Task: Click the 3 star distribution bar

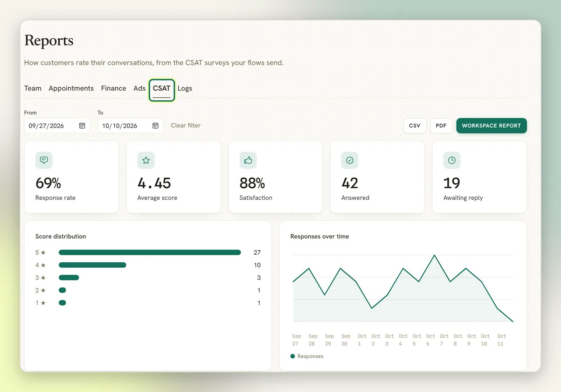Action: [69, 278]
